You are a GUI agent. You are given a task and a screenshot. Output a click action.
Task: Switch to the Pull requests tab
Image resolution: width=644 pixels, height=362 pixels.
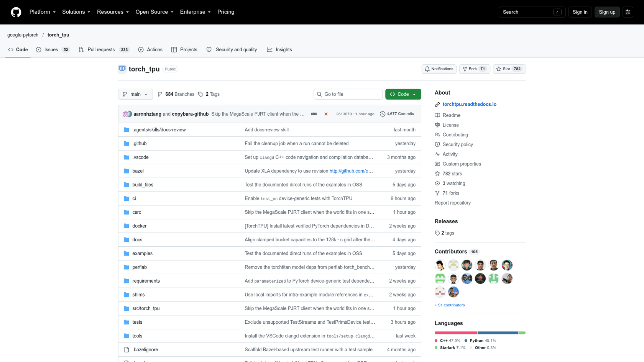104,50
